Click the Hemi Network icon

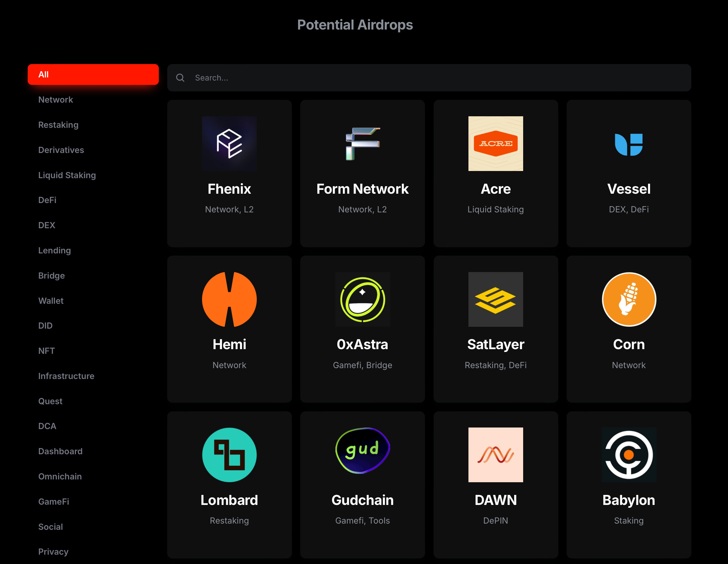pyautogui.click(x=229, y=299)
